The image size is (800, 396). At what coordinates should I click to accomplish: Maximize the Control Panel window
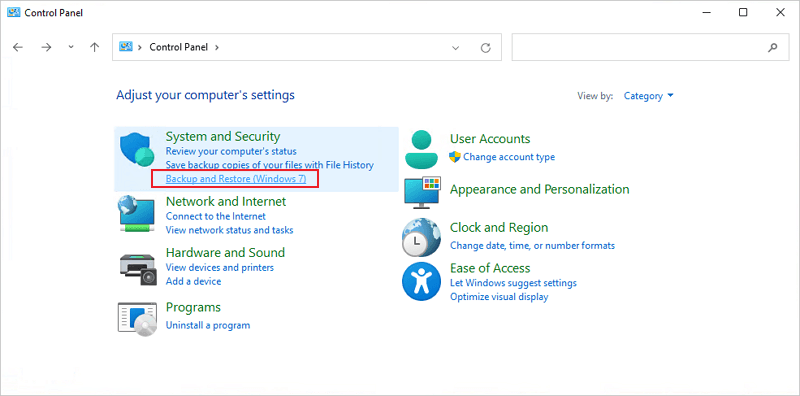coord(743,13)
